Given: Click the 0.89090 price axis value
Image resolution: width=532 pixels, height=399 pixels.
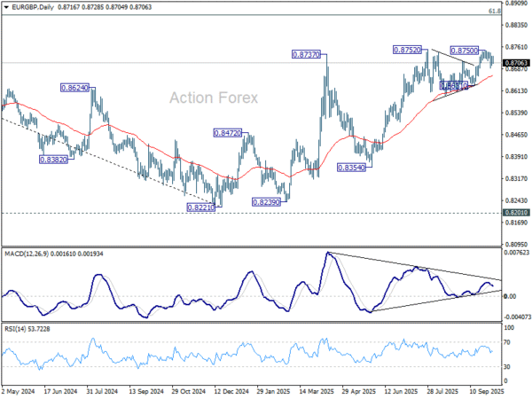Looking at the screenshot, I should [515, 4].
